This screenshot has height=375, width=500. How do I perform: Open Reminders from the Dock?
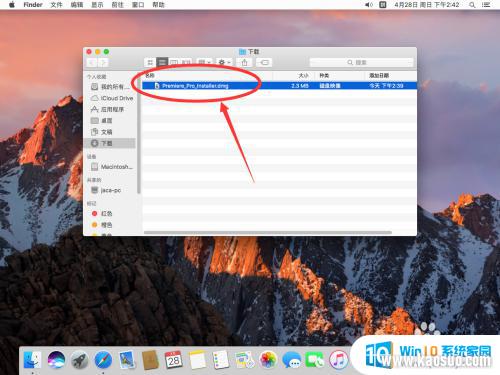[221, 360]
